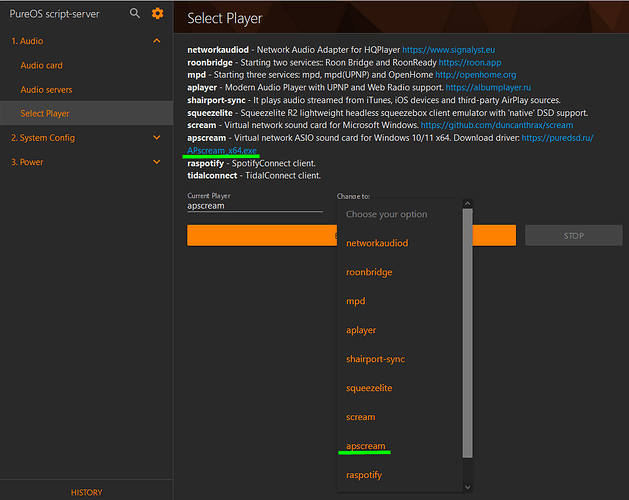Viewport: 629px width, 500px height.
Task: Click the STOP button
Action: 574,236
